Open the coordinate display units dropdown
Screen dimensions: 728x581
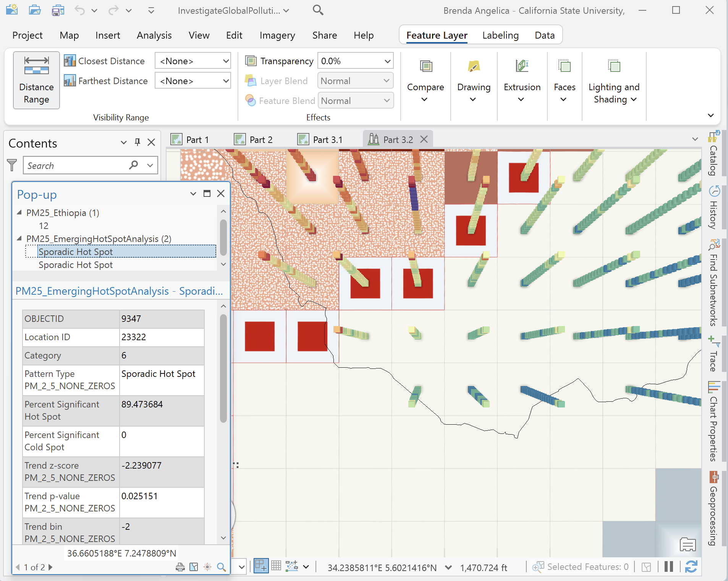(x=448, y=568)
